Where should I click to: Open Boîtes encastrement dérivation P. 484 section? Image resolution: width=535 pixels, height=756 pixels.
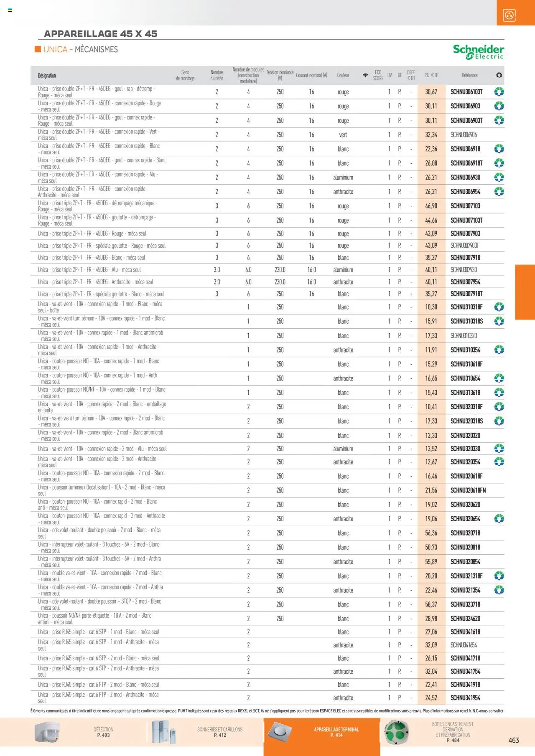(x=453, y=732)
